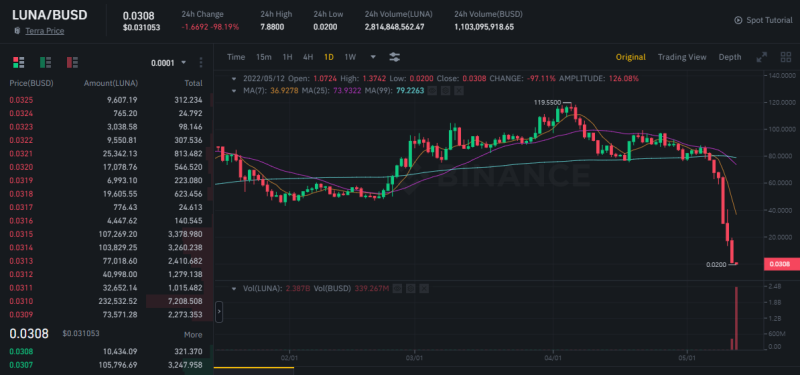Click More under the order book
The width and height of the screenshot is (800, 375).
coord(193,335)
